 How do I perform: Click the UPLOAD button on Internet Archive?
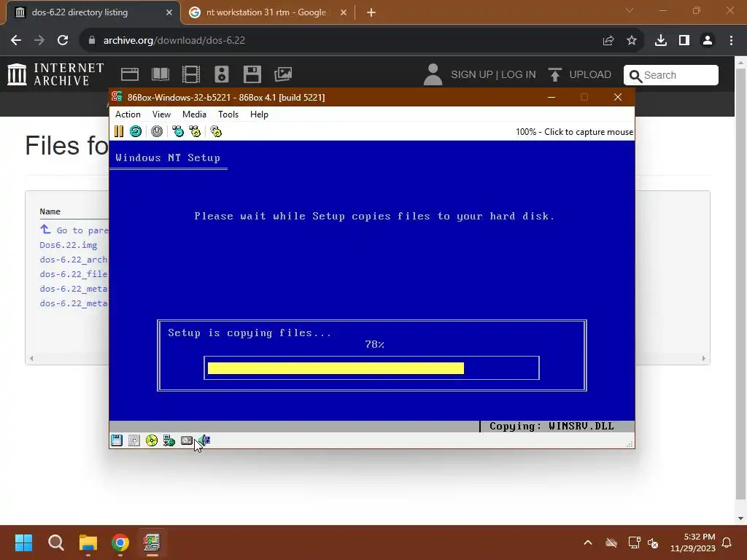(580, 75)
